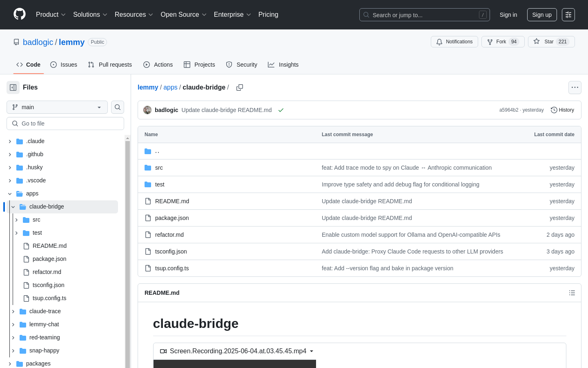Open the Insights tab
Viewport: 588px width, 368px height.
[x=283, y=65]
